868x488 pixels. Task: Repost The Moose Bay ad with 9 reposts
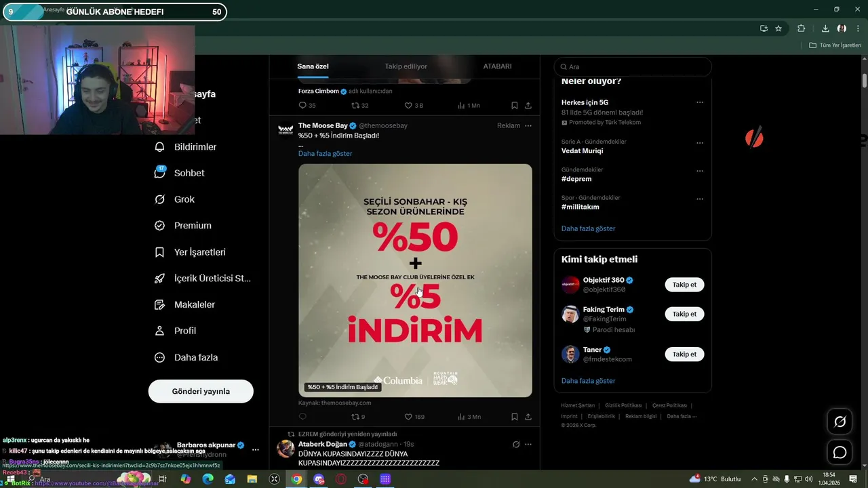pyautogui.click(x=358, y=417)
